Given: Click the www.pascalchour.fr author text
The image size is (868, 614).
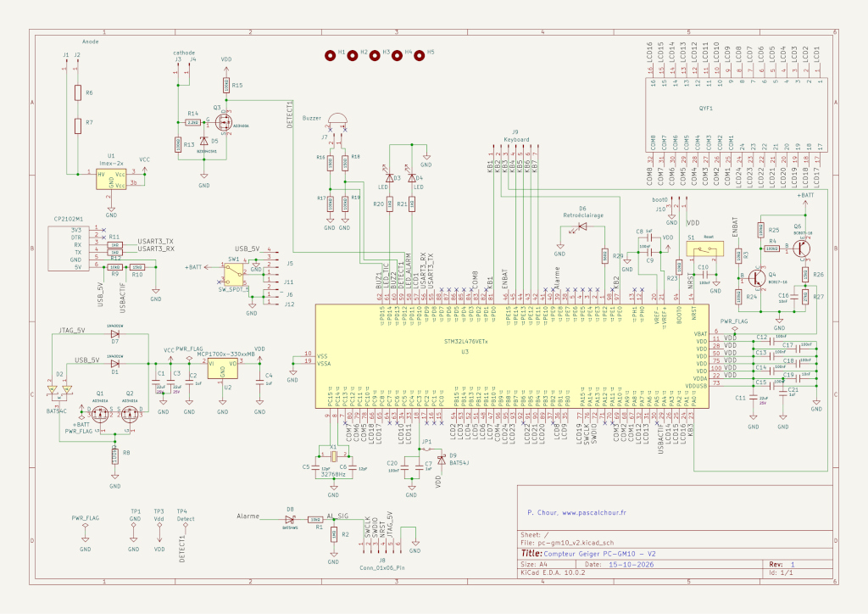Looking at the screenshot, I should (x=594, y=513).
